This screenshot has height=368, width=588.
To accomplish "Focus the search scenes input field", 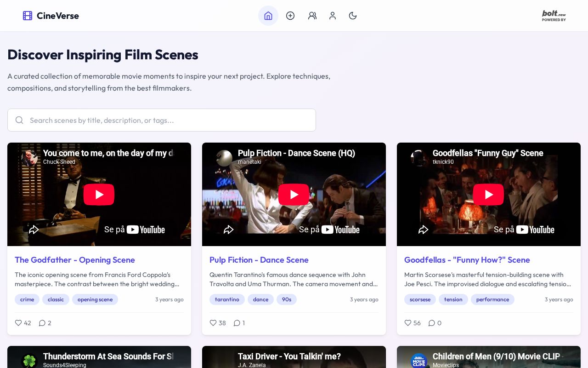I will (162, 120).
